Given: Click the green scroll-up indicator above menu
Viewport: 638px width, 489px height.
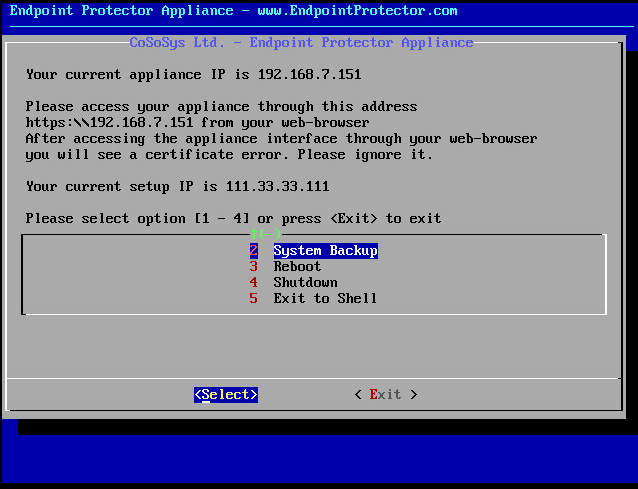Looking at the screenshot, I should click(265, 234).
